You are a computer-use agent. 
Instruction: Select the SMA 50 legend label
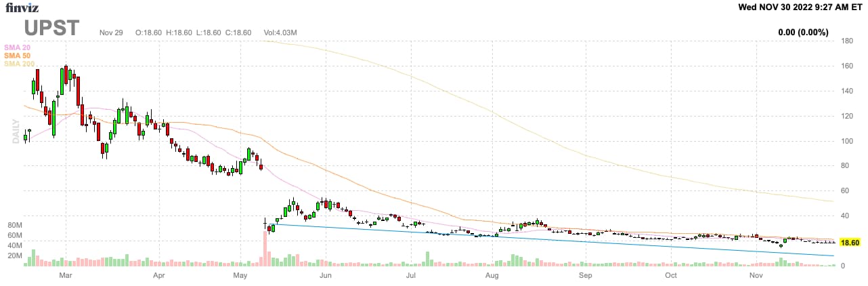point(18,55)
